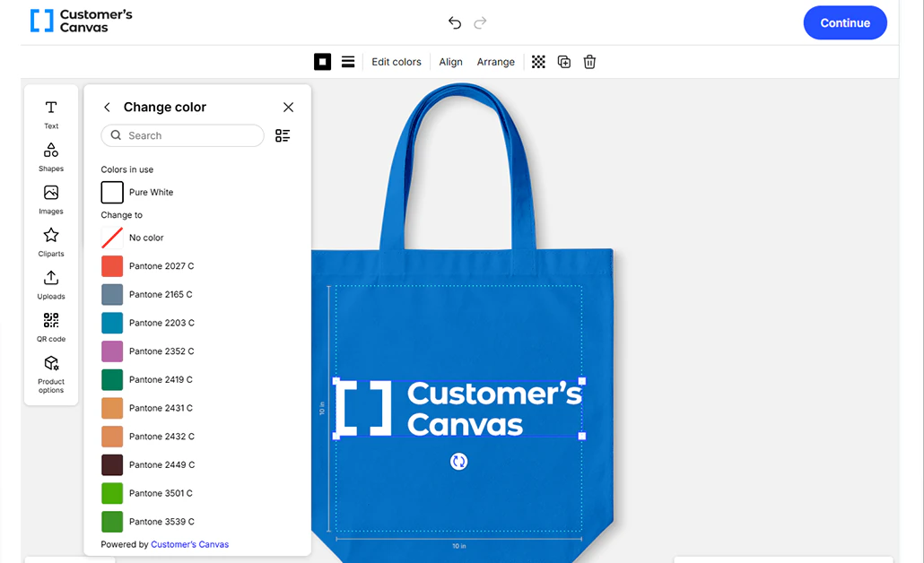This screenshot has width=924, height=563.
Task: Open the Customer's Canvas powered-by link
Action: (x=190, y=545)
